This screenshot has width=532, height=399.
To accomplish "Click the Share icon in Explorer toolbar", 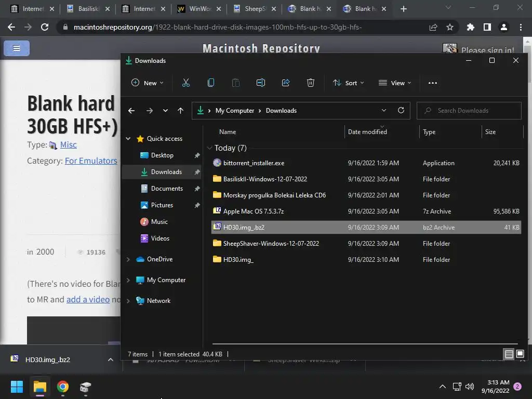I will coord(286,83).
